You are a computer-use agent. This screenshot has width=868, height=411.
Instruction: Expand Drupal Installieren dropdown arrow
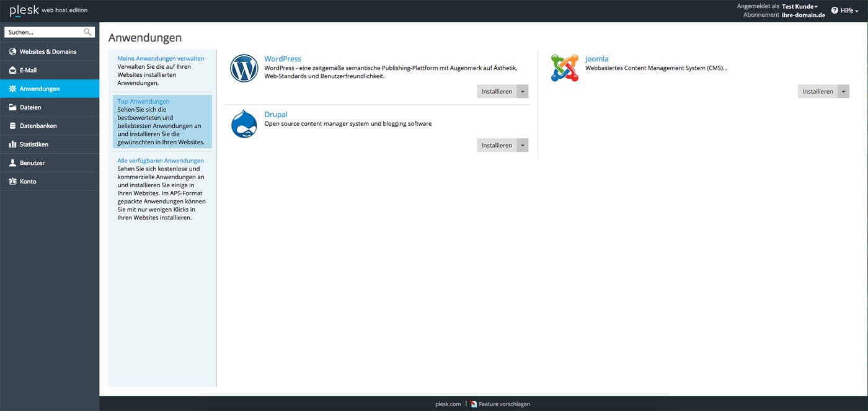tap(523, 145)
